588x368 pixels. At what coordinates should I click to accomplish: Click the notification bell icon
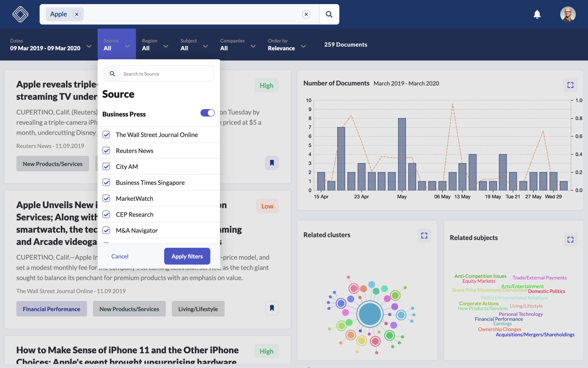[538, 14]
